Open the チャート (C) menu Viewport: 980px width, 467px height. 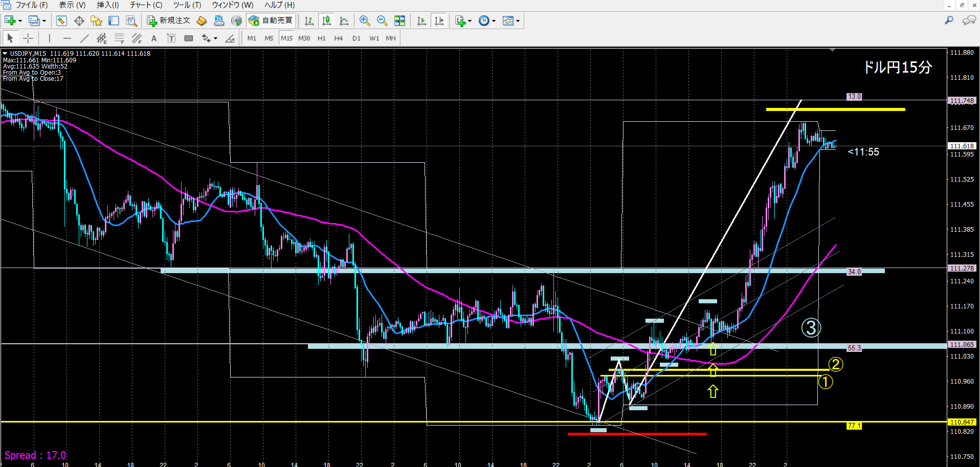(146, 5)
